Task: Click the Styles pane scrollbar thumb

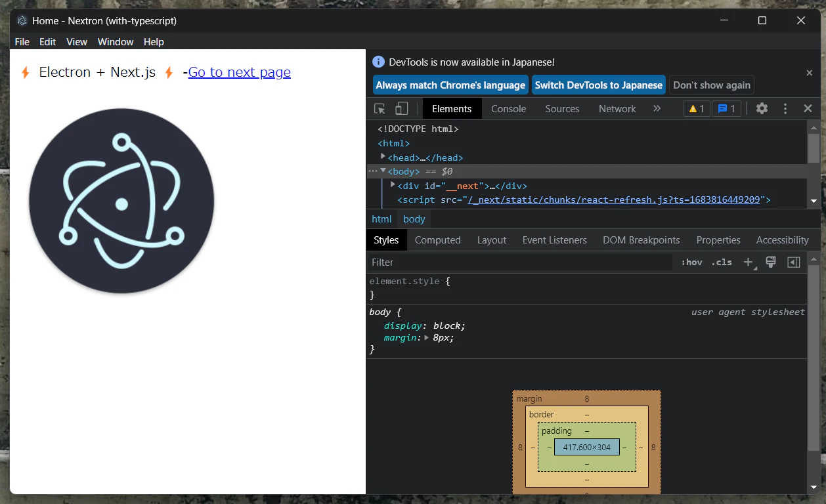Action: 814,358
